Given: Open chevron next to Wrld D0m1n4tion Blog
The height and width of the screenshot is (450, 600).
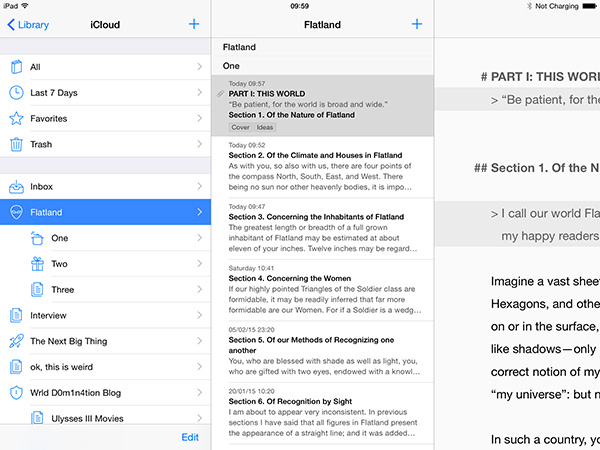Looking at the screenshot, I should (199, 393).
